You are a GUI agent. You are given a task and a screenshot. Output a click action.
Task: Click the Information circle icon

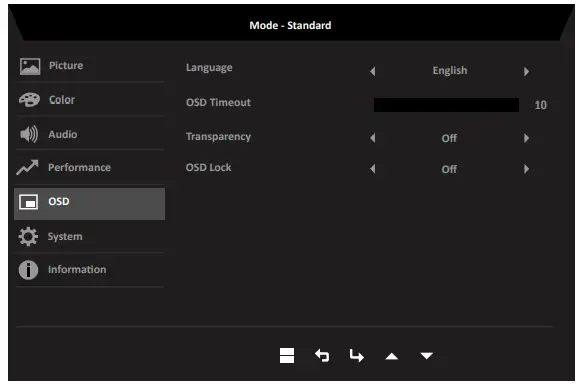click(x=28, y=270)
